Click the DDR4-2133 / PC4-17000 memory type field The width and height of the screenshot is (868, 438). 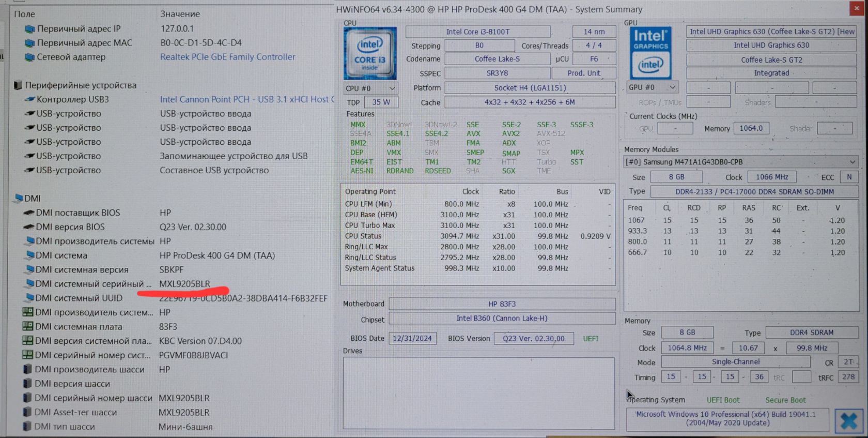pyautogui.click(x=754, y=192)
